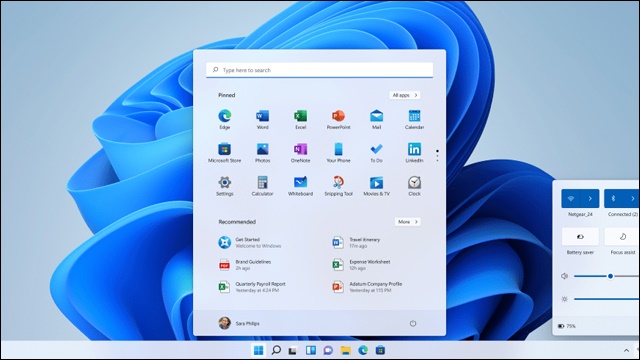Expand Wi-Fi network list arrow

coord(590,198)
